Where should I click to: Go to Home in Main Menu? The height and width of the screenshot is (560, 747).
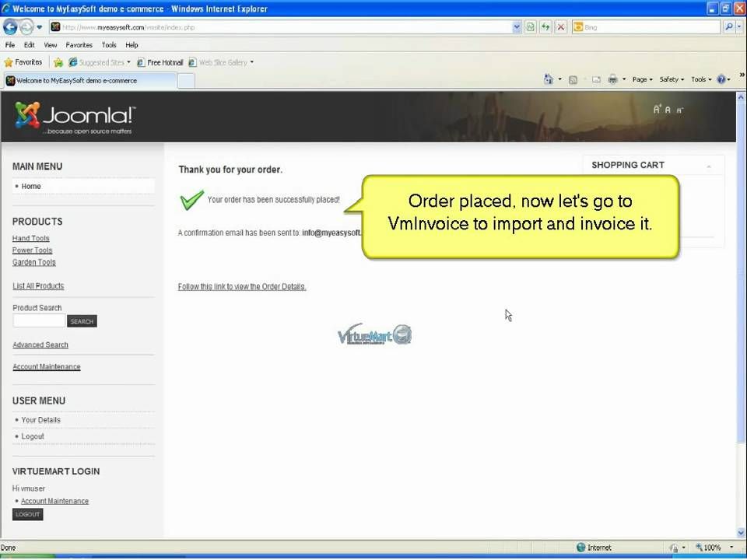pyautogui.click(x=31, y=186)
